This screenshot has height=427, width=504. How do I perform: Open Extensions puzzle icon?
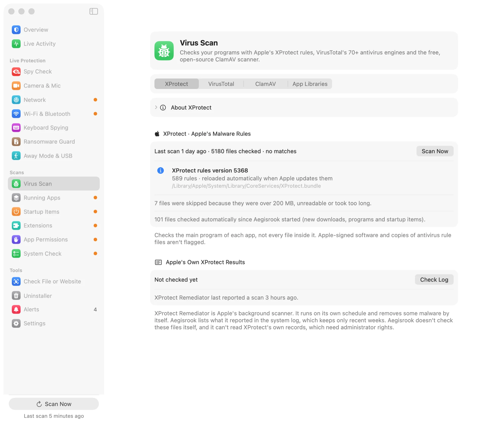click(x=16, y=226)
